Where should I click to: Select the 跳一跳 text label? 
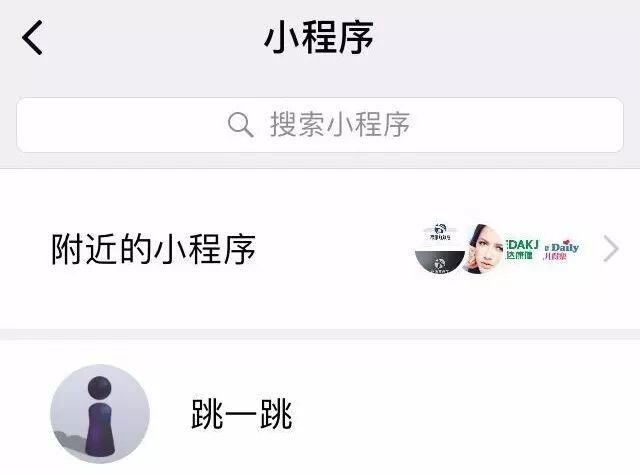[242, 414]
